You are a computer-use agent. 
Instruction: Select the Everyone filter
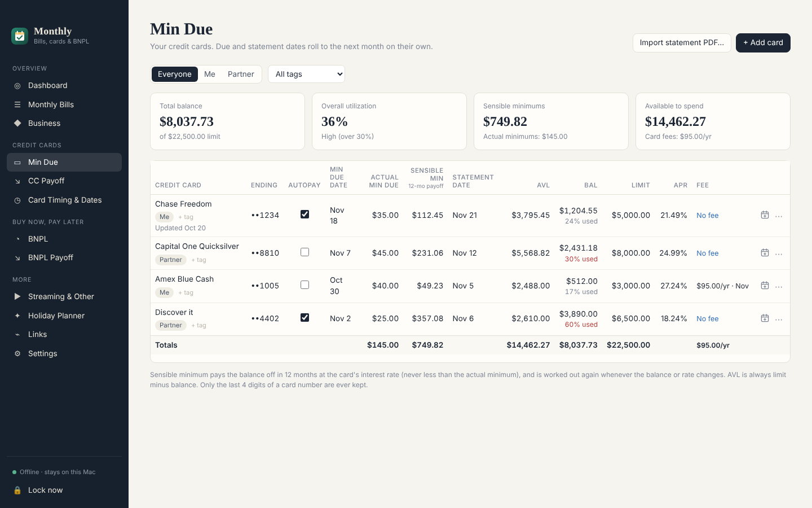(x=175, y=74)
